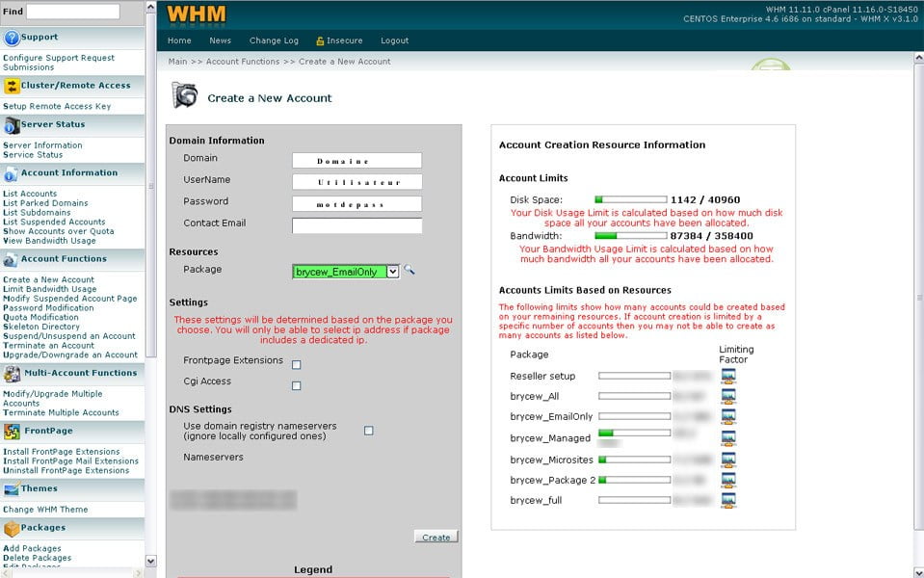Open Configure Support Request Submissions link

pyautogui.click(x=59, y=63)
